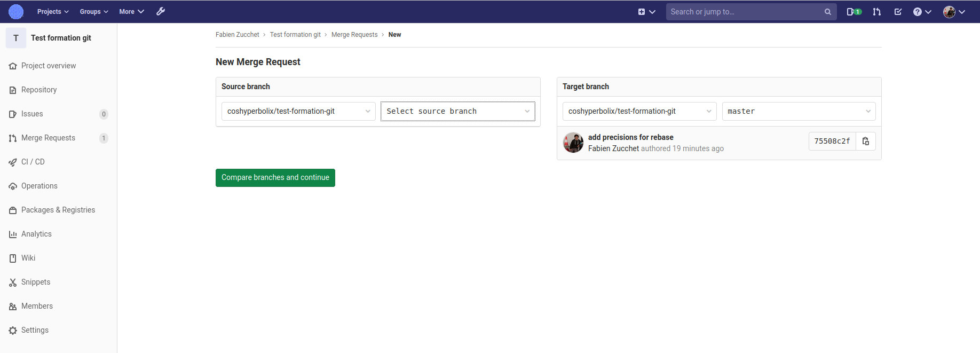Open the to-do list icon
The image size is (980, 353).
pyautogui.click(x=898, y=11)
